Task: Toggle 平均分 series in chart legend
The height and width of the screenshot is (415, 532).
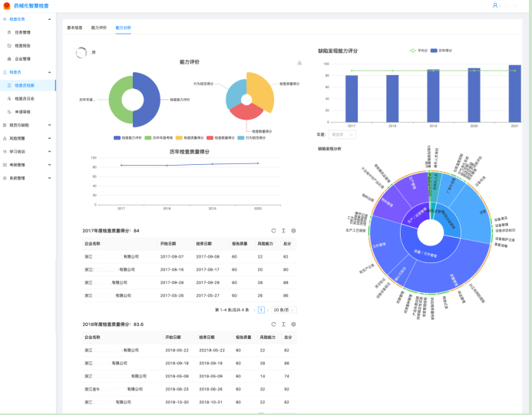Action: (x=418, y=51)
